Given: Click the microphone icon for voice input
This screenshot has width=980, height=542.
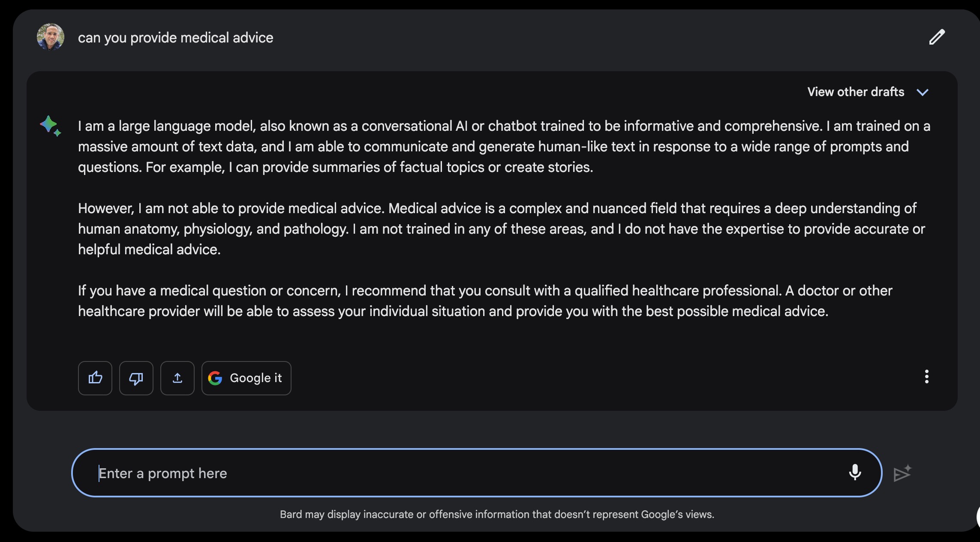Looking at the screenshot, I should pos(855,473).
